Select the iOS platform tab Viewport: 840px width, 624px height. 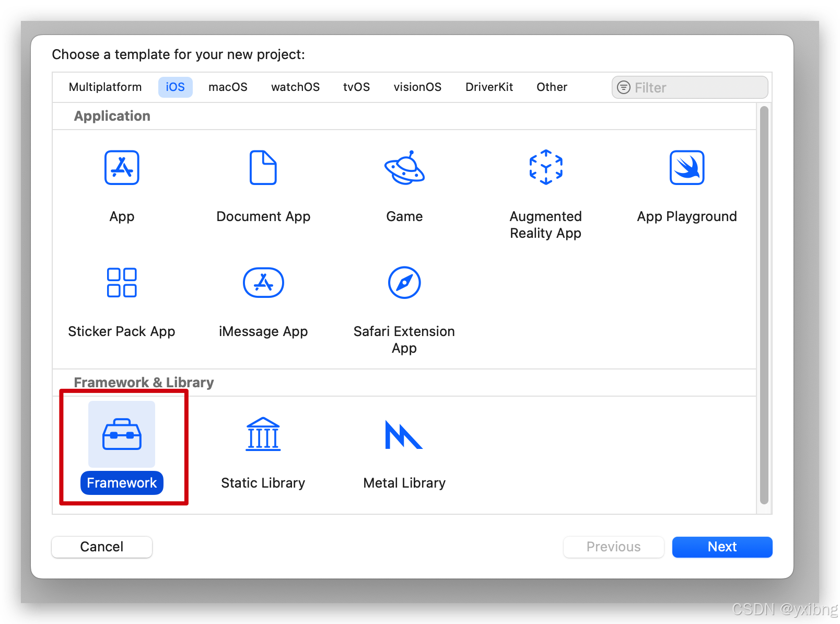click(176, 87)
